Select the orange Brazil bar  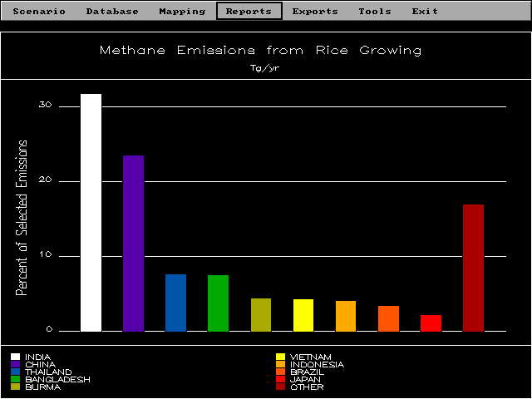pyautogui.click(x=388, y=318)
